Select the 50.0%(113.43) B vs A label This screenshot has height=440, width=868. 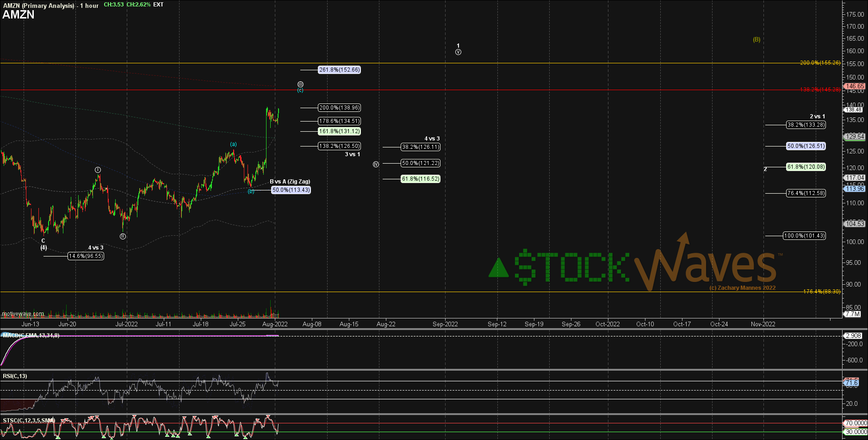click(291, 190)
